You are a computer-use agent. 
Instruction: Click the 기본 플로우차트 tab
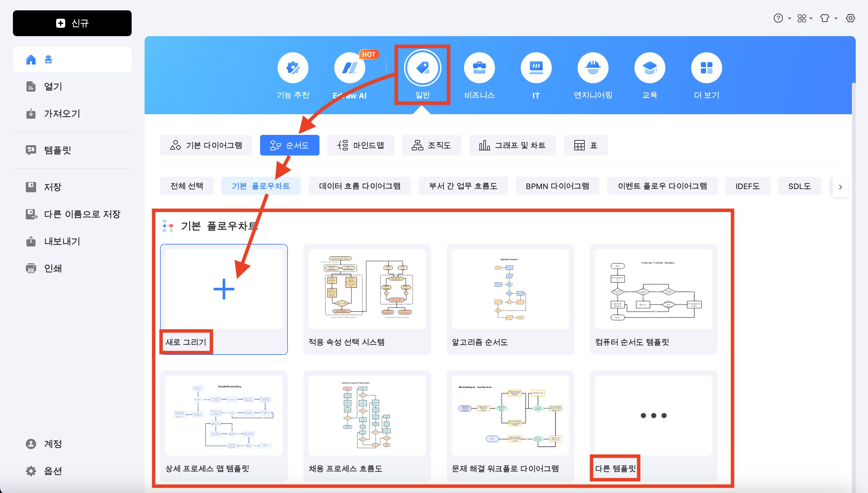pyautogui.click(x=261, y=186)
